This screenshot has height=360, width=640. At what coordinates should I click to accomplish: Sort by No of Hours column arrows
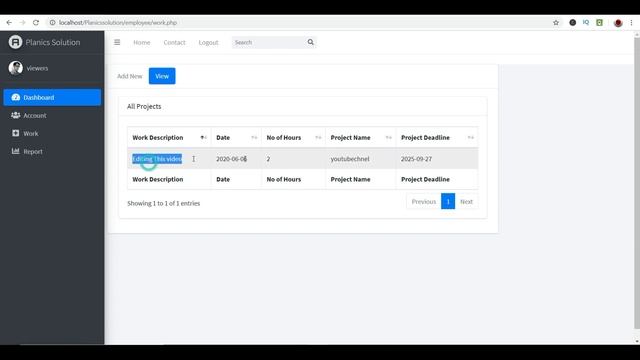pyautogui.click(x=318, y=138)
